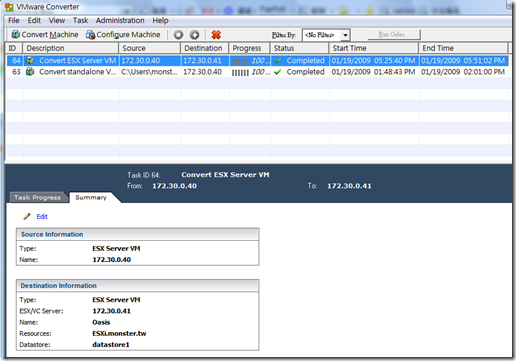Click the progress bar of task 63
516x361 pixels.
(x=240, y=72)
